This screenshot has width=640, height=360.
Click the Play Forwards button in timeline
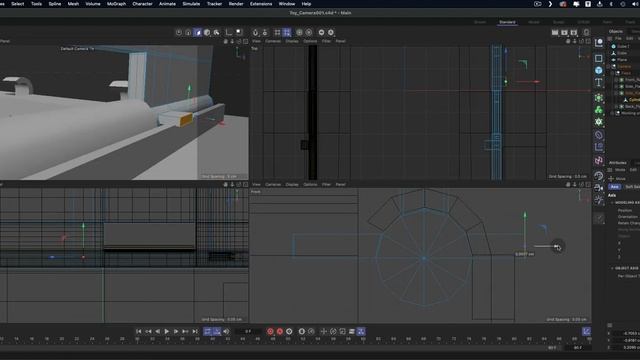[167, 331]
